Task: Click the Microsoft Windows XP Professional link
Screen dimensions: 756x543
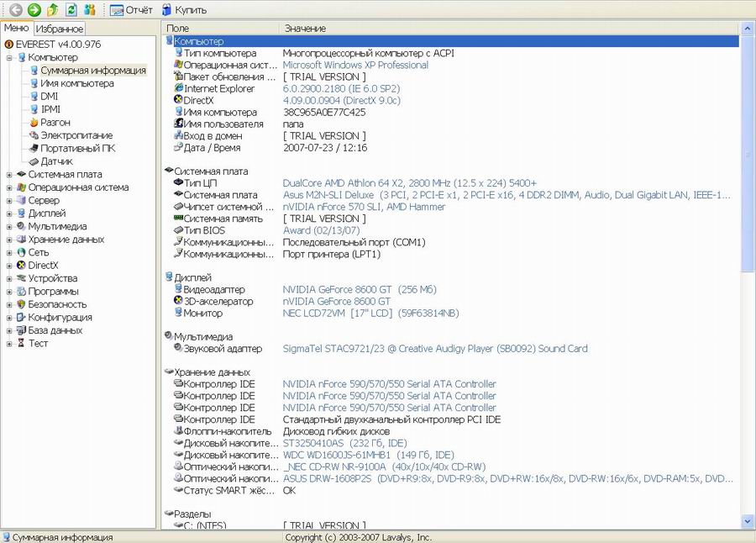Action: (x=355, y=65)
